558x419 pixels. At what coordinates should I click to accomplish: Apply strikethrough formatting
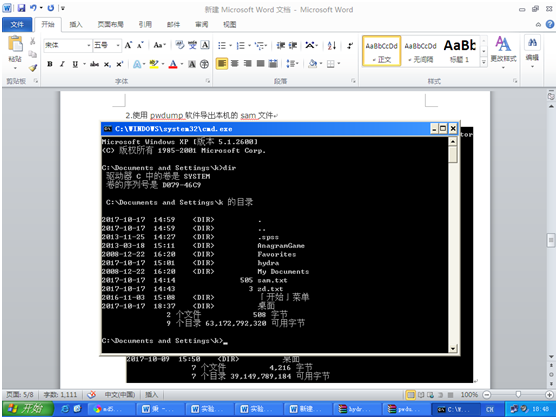pos(94,64)
